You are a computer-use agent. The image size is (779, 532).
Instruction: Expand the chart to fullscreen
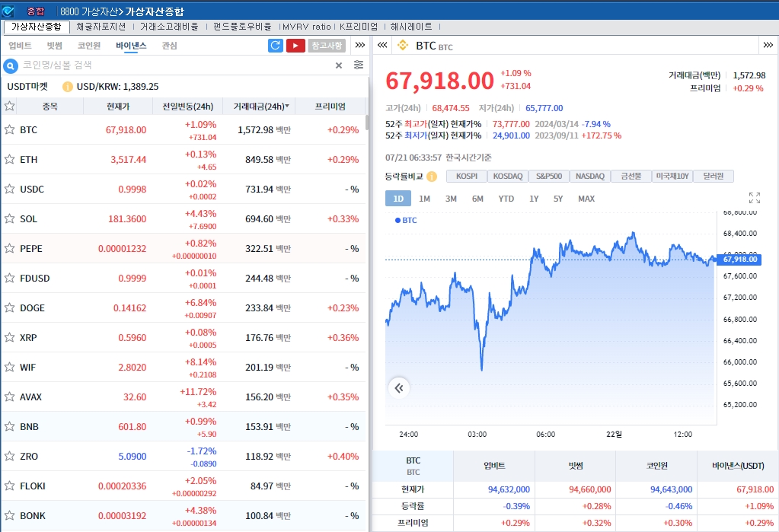[x=755, y=198]
